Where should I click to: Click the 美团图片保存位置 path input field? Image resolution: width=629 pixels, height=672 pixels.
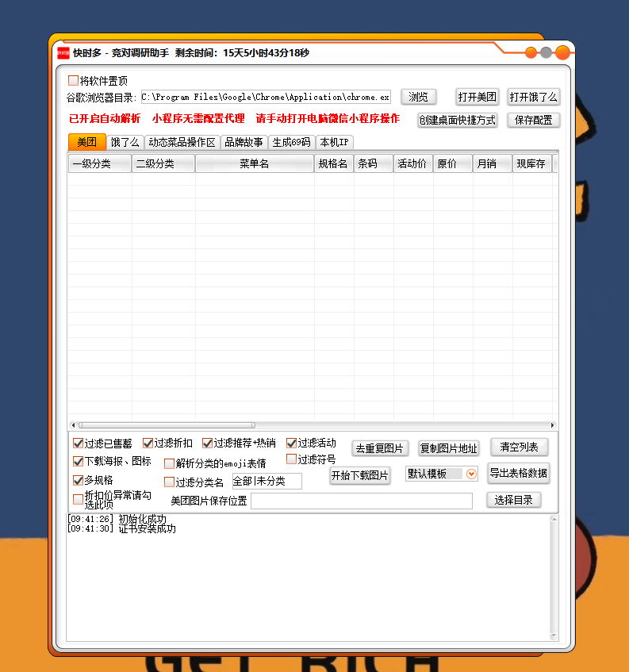[361, 501]
